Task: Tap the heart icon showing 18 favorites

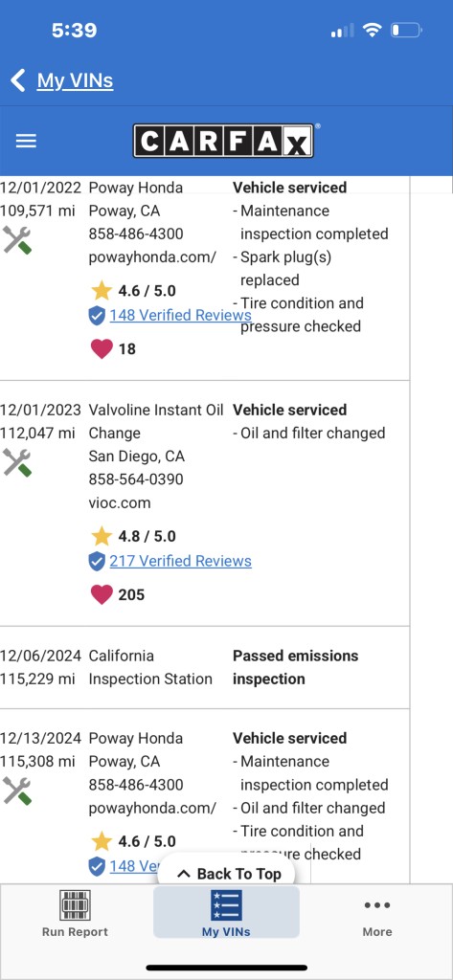Action: [x=102, y=348]
